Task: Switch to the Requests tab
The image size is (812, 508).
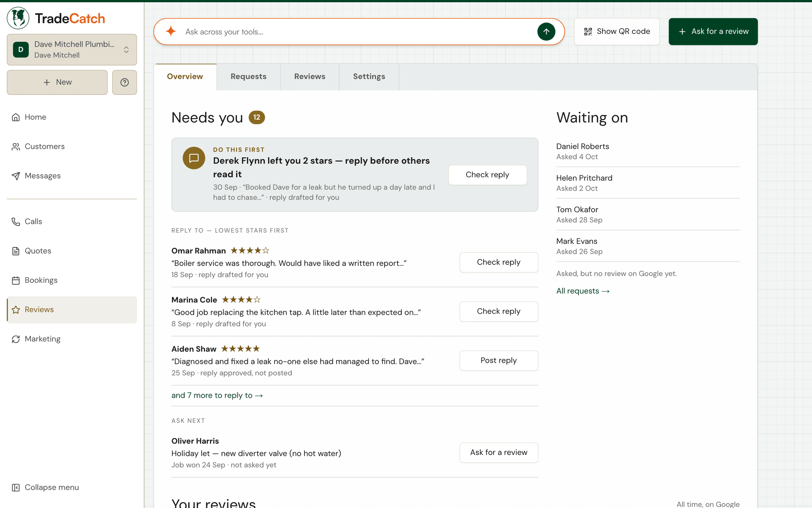Action: [249, 77]
